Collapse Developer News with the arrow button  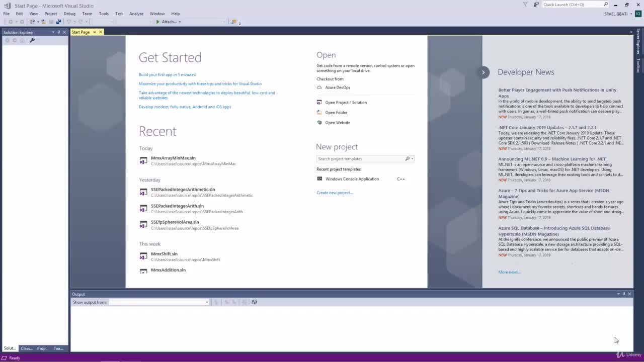[x=483, y=72]
